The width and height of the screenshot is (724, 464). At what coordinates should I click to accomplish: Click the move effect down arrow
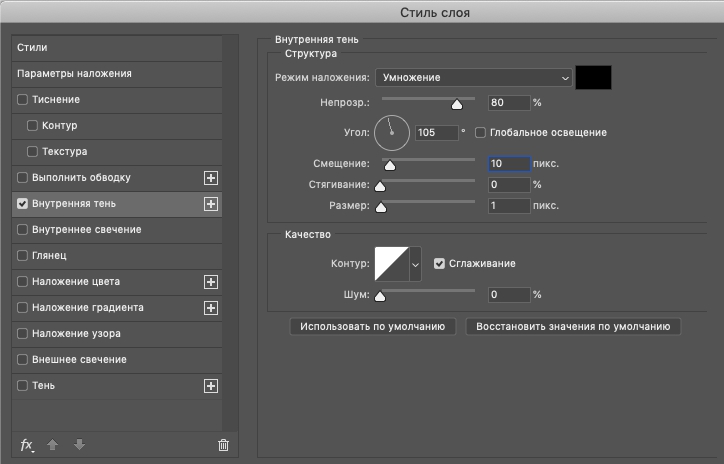coord(79,445)
